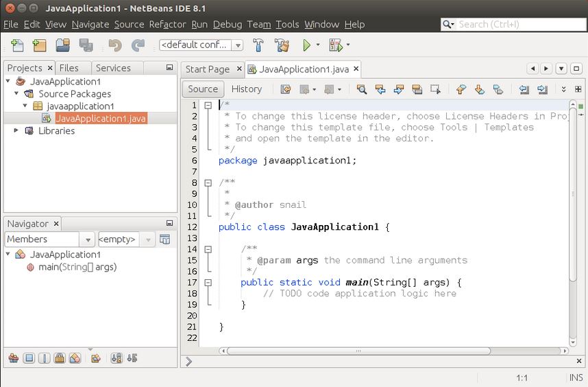Click Shift Line Right icon
The width and height of the screenshot is (588, 387).
pos(543,89)
